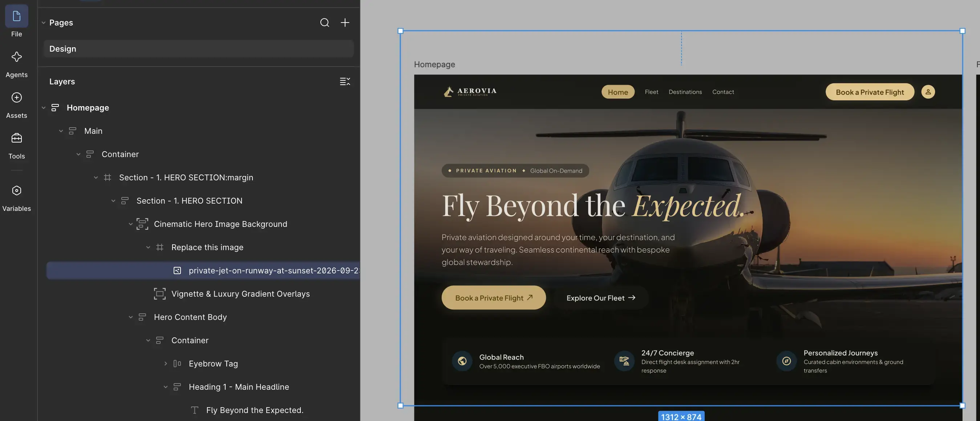Add a new page with plus icon
Image resolution: width=980 pixels, height=421 pixels.
pos(345,23)
